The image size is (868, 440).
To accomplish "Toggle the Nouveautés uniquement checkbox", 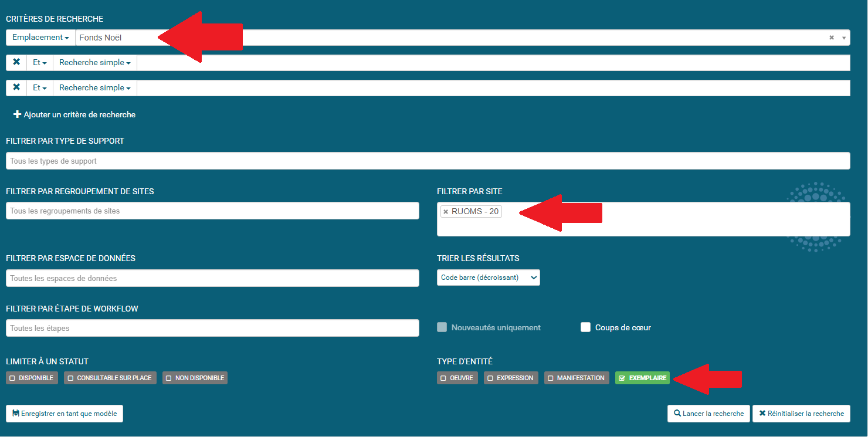I will point(442,327).
